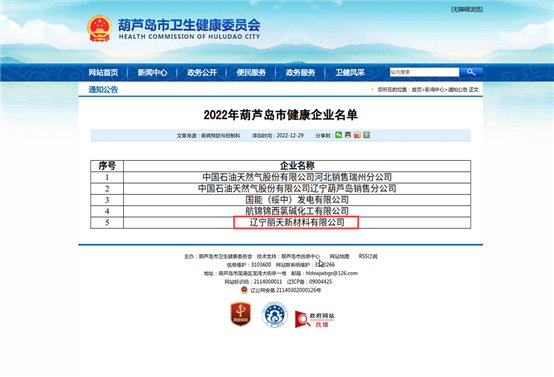Share article to WeChat
Viewport: 554px width, 377px height.
(338, 135)
